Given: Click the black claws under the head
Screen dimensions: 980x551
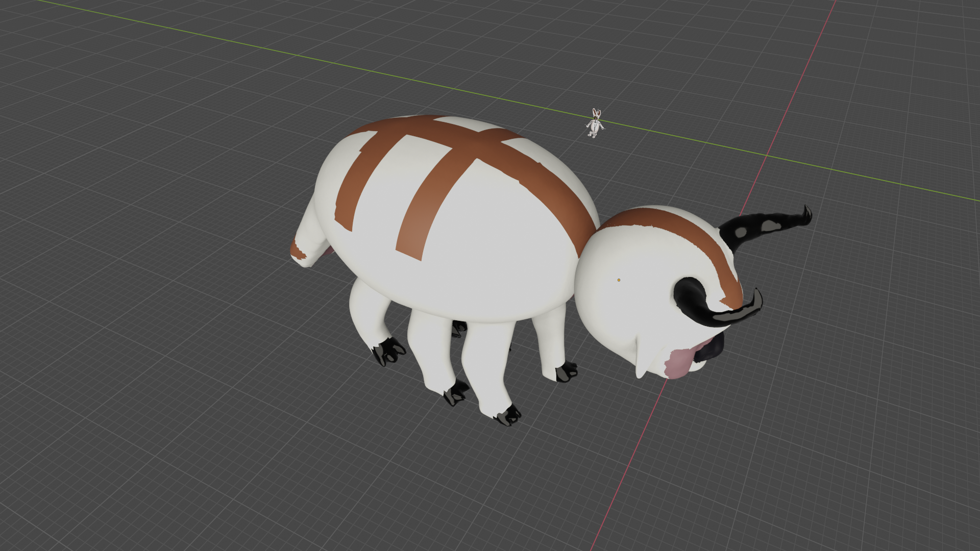Looking at the screenshot, I should click(x=566, y=371).
